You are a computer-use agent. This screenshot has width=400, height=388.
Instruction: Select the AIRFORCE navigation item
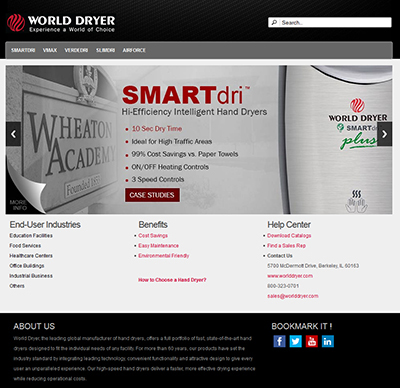pos(134,50)
